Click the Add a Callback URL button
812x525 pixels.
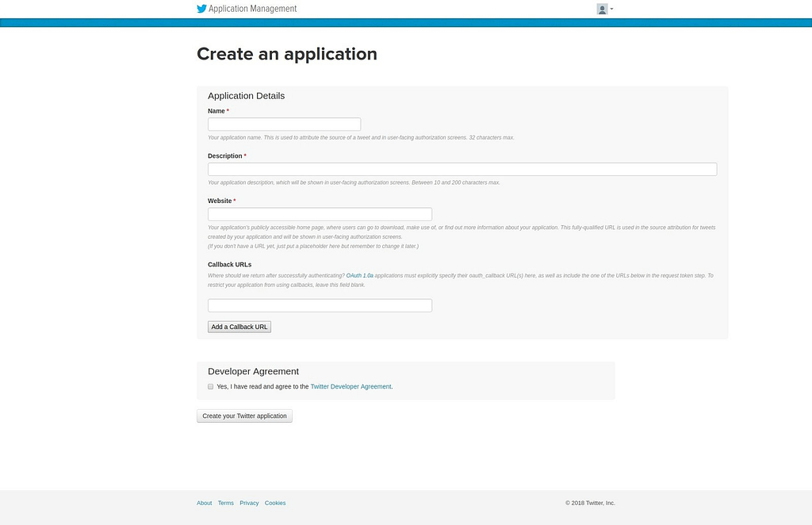(239, 327)
